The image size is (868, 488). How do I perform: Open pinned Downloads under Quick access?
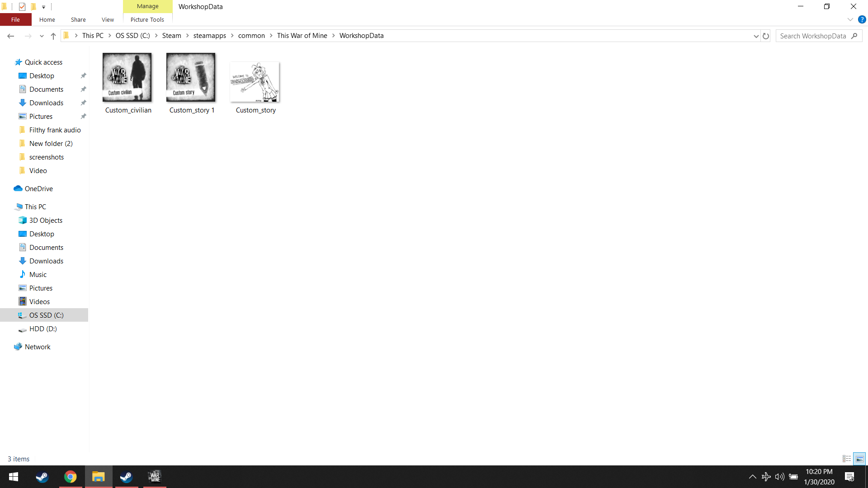point(46,103)
